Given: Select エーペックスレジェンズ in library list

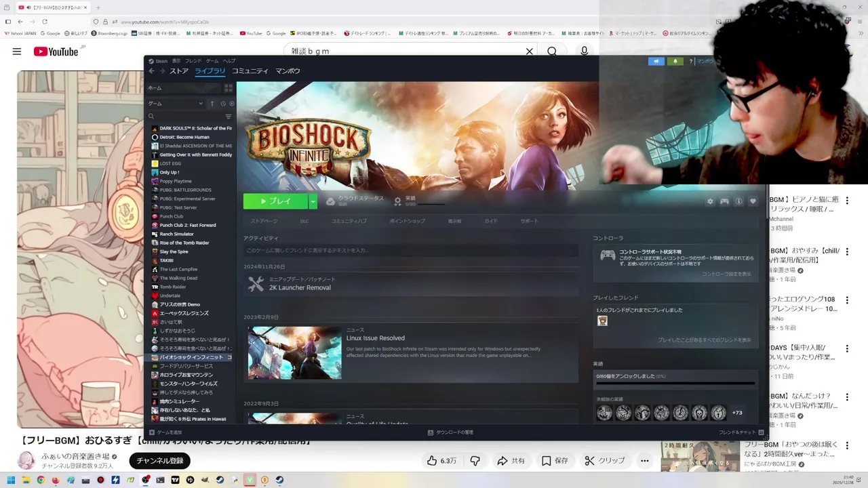Looking at the screenshot, I should 184,313.
